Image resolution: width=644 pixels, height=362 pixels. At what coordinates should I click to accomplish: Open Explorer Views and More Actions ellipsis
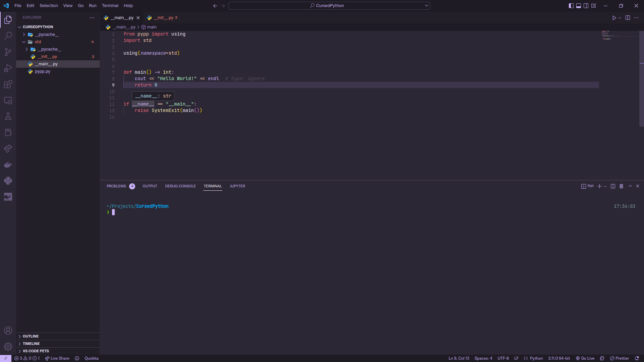click(92, 17)
